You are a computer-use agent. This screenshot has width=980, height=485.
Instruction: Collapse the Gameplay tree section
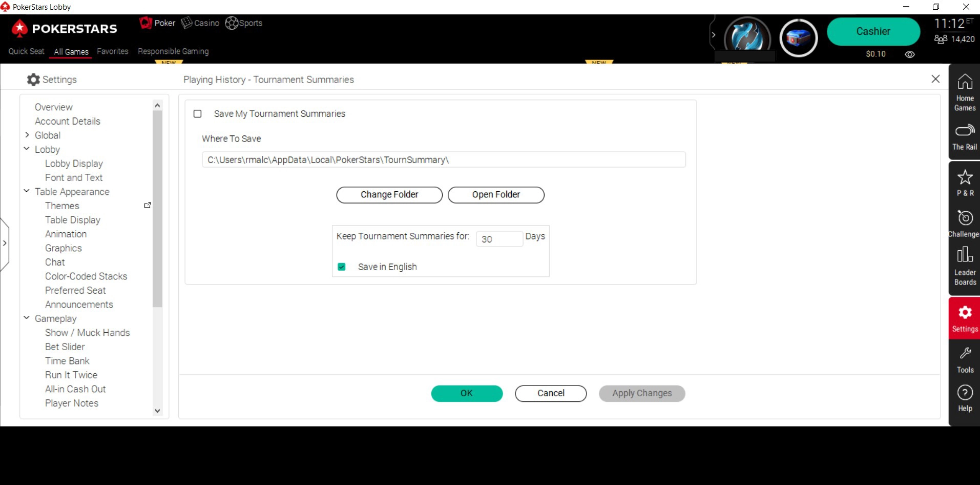click(27, 318)
